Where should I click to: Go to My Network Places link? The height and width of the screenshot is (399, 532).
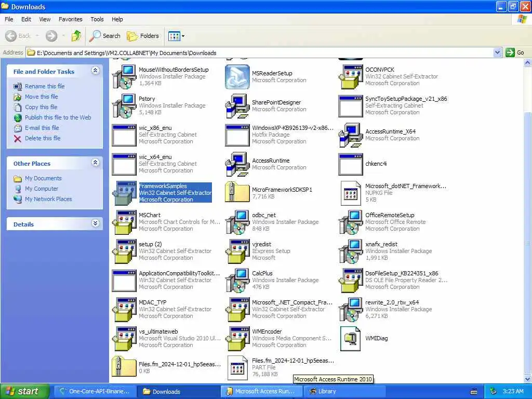(x=48, y=199)
